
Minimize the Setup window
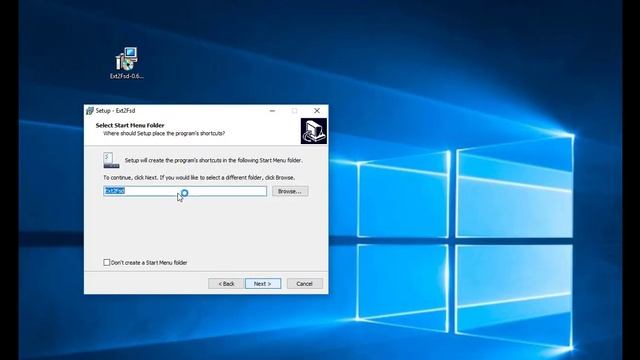[272, 111]
